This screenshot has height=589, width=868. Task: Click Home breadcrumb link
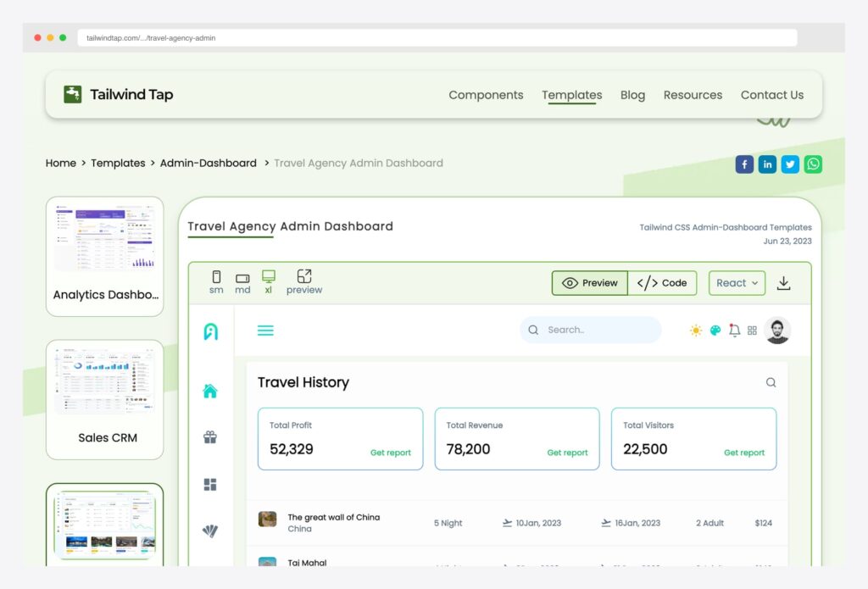61,164
